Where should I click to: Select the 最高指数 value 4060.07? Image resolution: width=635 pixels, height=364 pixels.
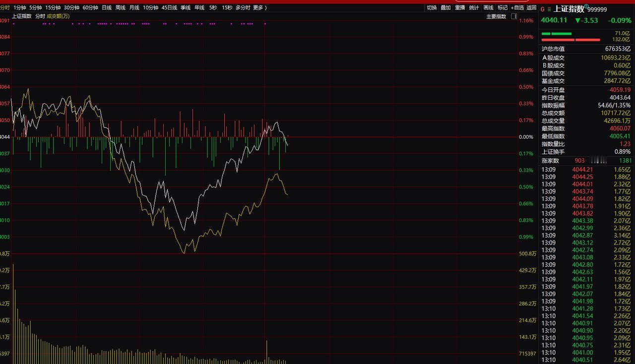[620, 128]
